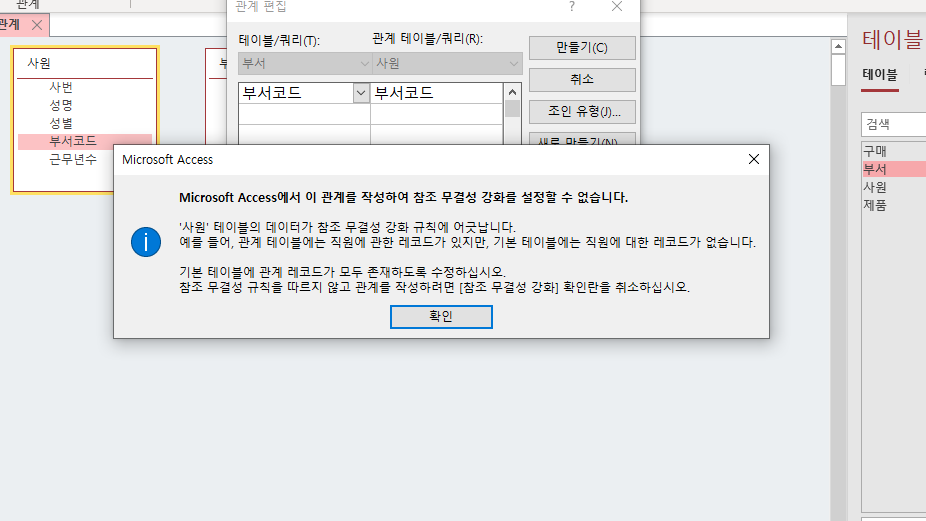Click the blue information icon in the alert
The height and width of the screenshot is (521, 926).
click(147, 241)
